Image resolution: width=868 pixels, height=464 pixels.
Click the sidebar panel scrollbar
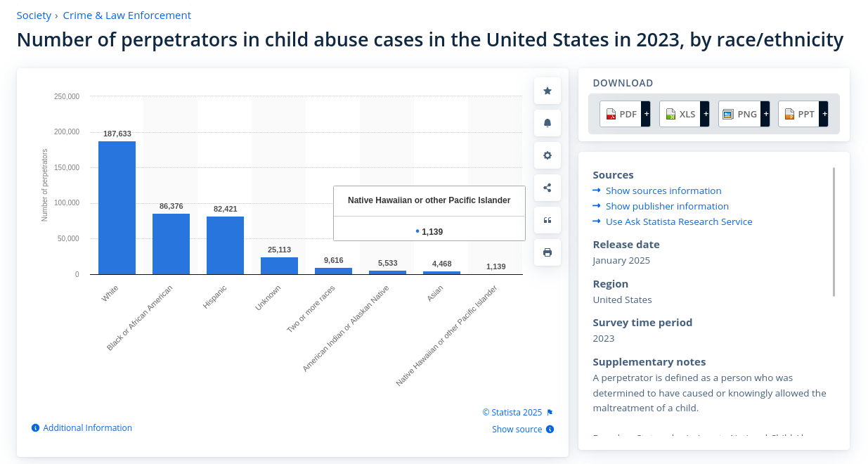click(834, 232)
